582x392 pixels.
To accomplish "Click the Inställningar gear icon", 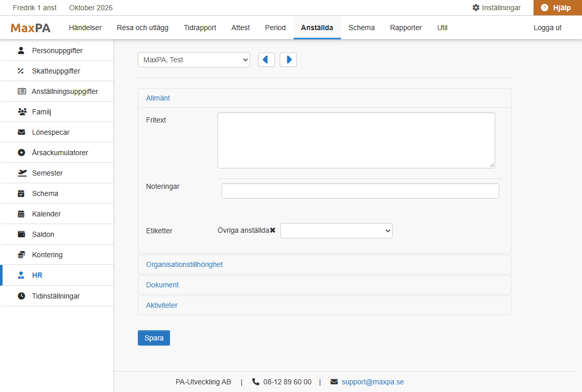I will (x=476, y=8).
